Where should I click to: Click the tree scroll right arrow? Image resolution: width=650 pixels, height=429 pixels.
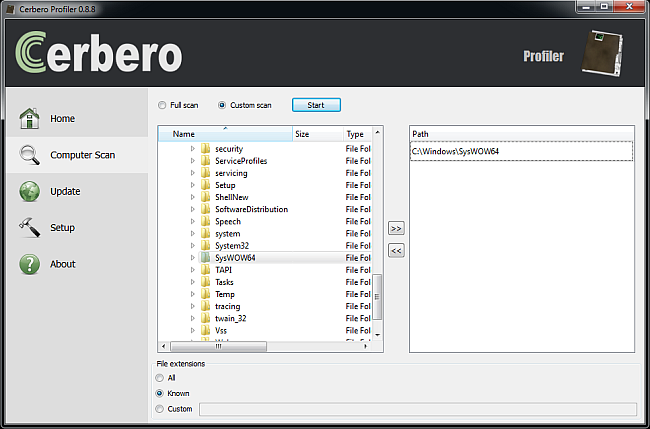pos(365,346)
